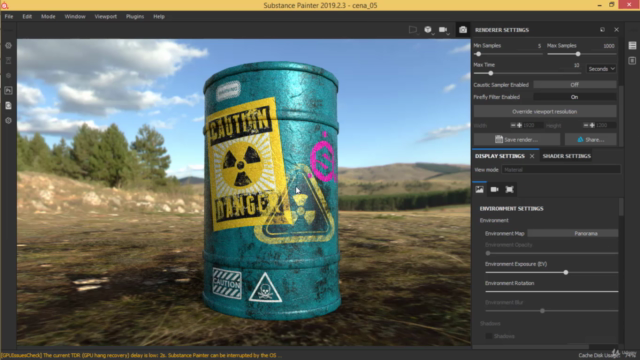
Task: Open the 3D display mode cube dropdown
Action: point(428,30)
